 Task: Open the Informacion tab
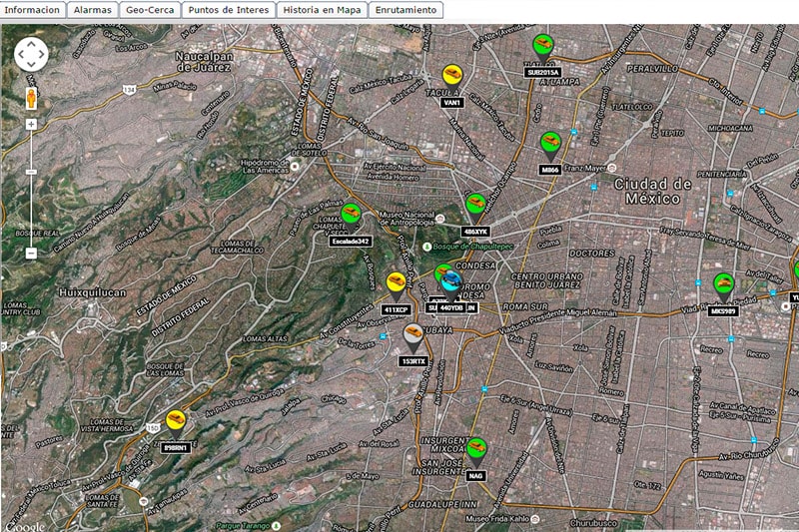32,10
